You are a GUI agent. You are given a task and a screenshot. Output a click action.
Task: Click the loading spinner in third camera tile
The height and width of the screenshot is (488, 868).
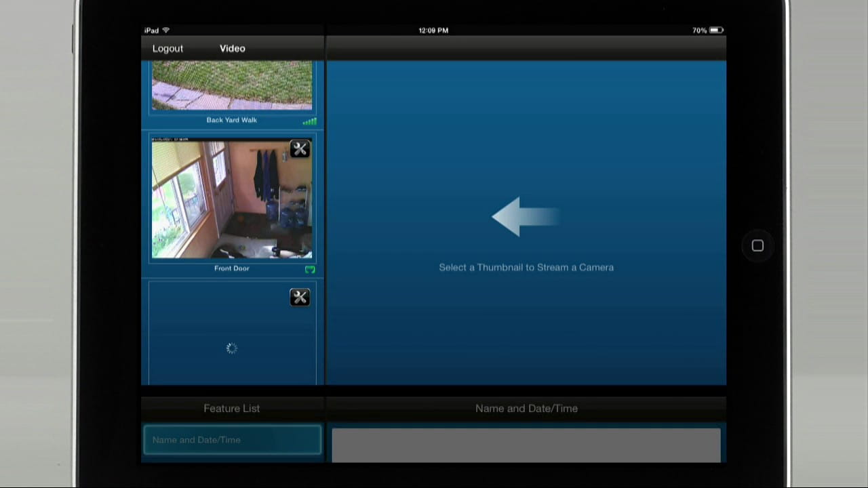[232, 348]
